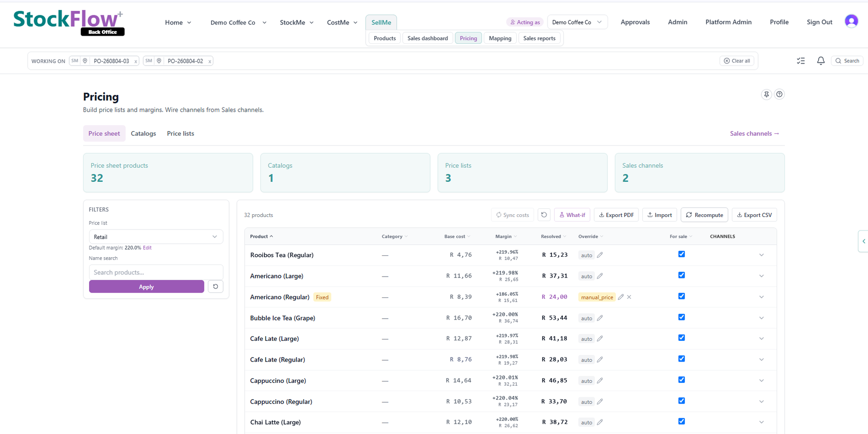Uncheck For sale on Americano (Large)
This screenshot has height=434, width=868.
[x=682, y=275]
